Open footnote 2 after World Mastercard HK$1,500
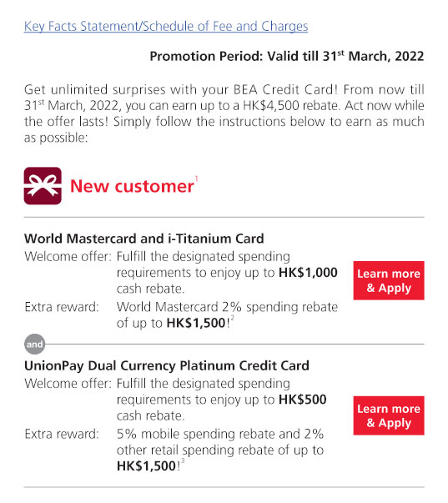This screenshot has height=503, width=448. point(233,318)
